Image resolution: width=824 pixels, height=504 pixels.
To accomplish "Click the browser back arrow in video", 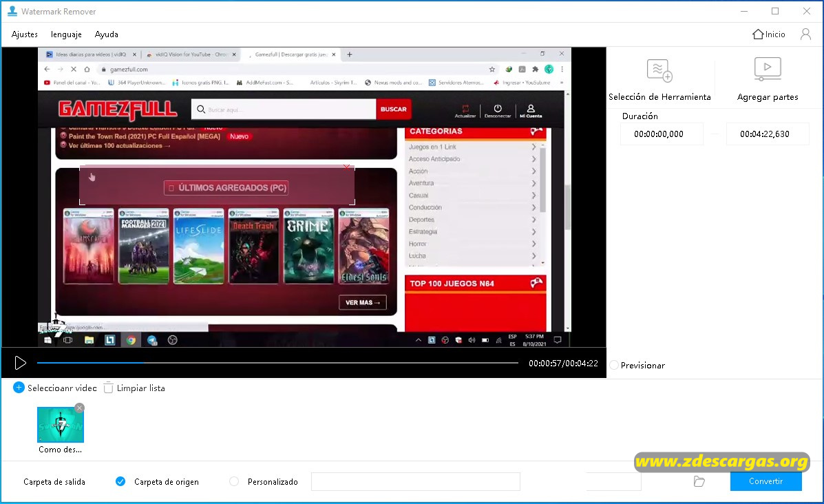I will 47,69.
